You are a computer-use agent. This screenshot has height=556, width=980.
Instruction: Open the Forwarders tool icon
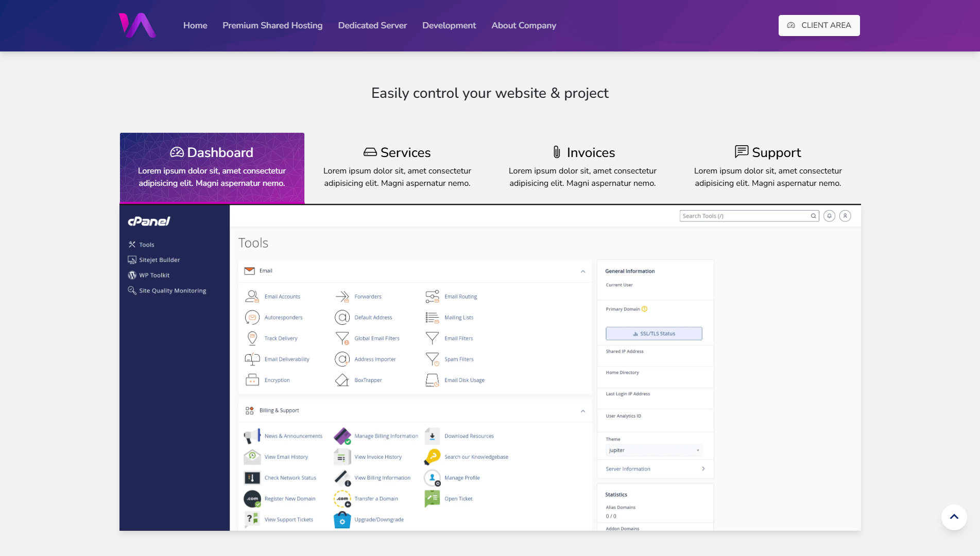point(342,297)
